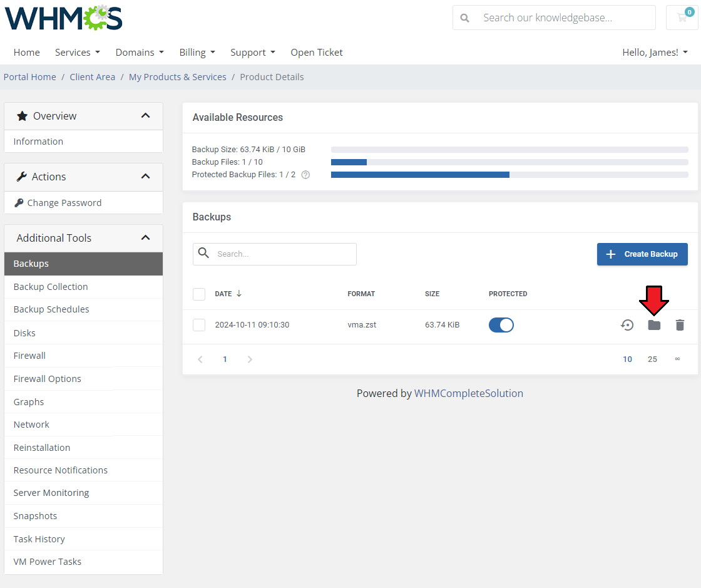The height and width of the screenshot is (588, 701).
Task: Go to previous page of backups
Action: pos(200,359)
